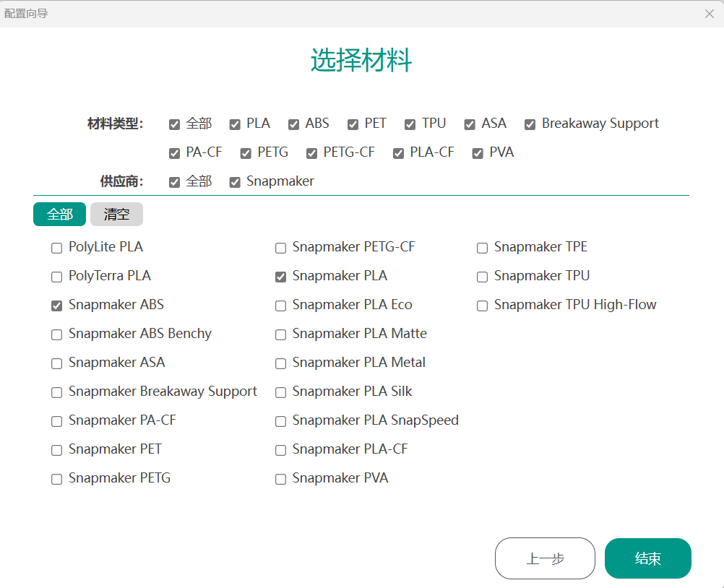Uncheck the PVA material type filter
Image resolution: width=724 pixels, height=588 pixels.
pyautogui.click(x=478, y=153)
